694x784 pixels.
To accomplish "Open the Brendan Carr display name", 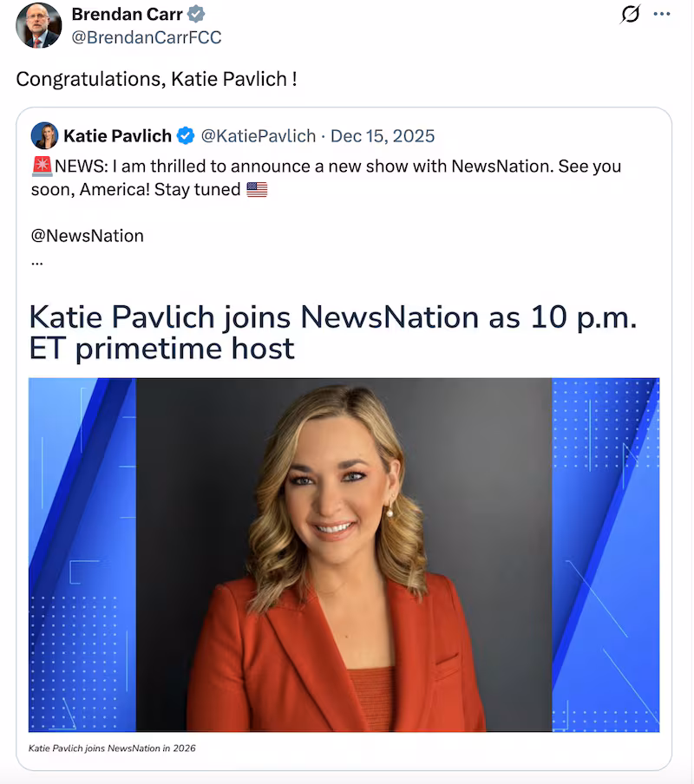I will (127, 14).
